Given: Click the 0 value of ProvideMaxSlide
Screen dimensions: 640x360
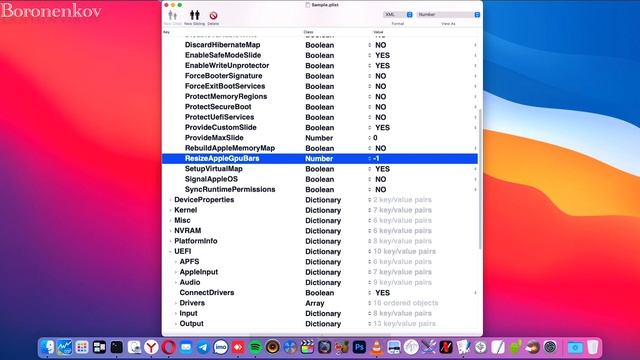Looking at the screenshot, I should point(375,138).
